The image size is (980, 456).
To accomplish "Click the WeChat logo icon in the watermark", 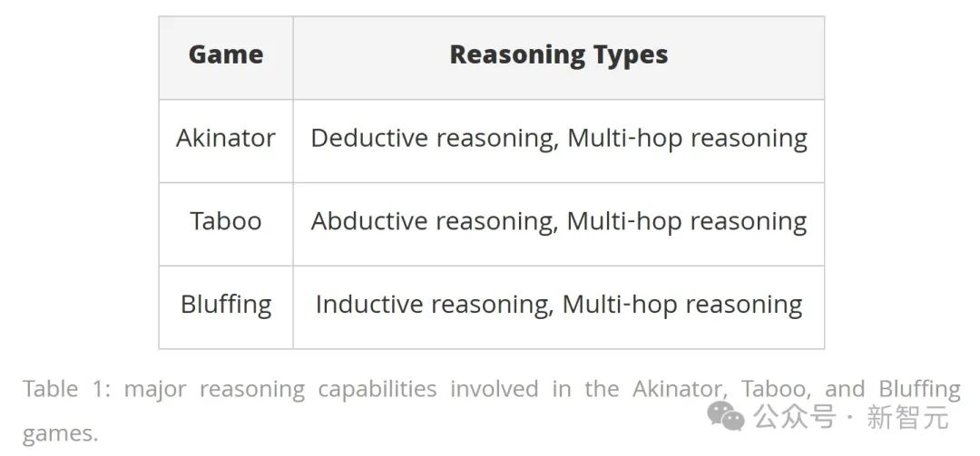I will (x=725, y=416).
